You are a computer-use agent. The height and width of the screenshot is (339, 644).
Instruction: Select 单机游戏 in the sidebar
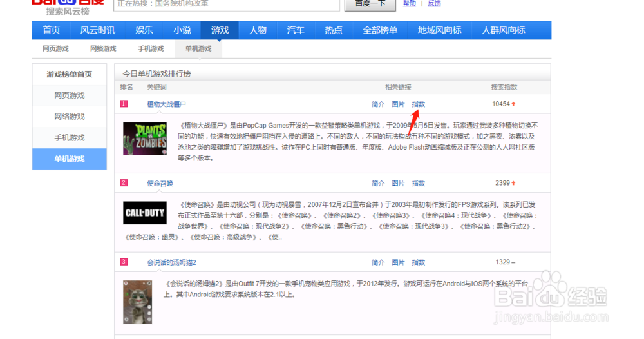(x=70, y=159)
